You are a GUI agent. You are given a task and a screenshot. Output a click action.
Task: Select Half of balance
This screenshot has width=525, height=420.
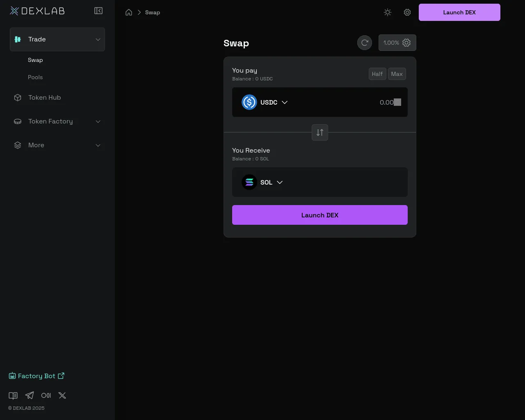point(377,74)
